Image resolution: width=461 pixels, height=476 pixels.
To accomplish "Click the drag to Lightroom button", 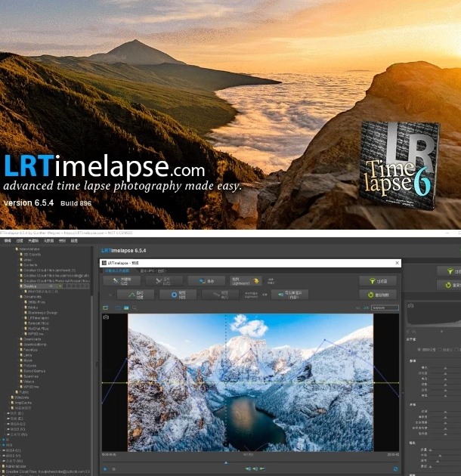I will (x=246, y=281).
